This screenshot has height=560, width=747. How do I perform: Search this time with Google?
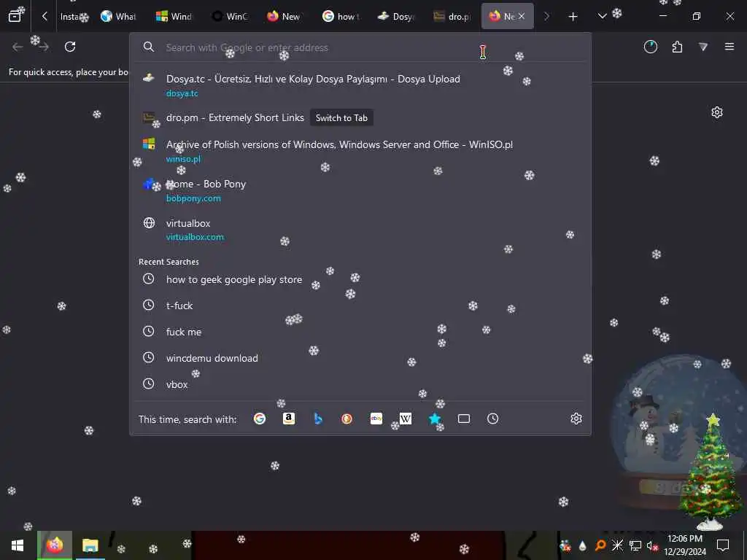point(260,419)
